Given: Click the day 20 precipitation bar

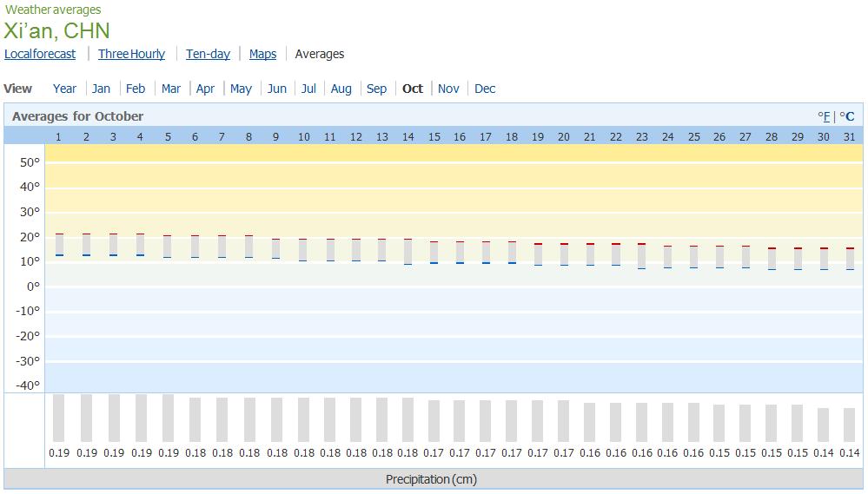Looking at the screenshot, I should point(564,421).
